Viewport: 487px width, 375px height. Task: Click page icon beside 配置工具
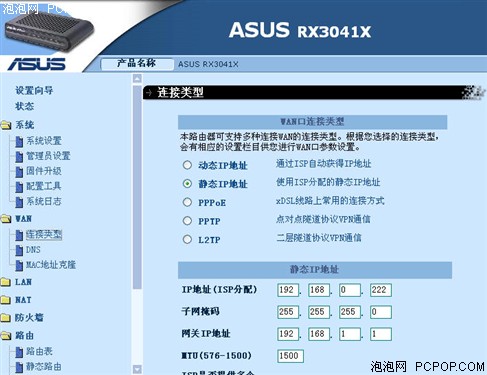point(19,187)
